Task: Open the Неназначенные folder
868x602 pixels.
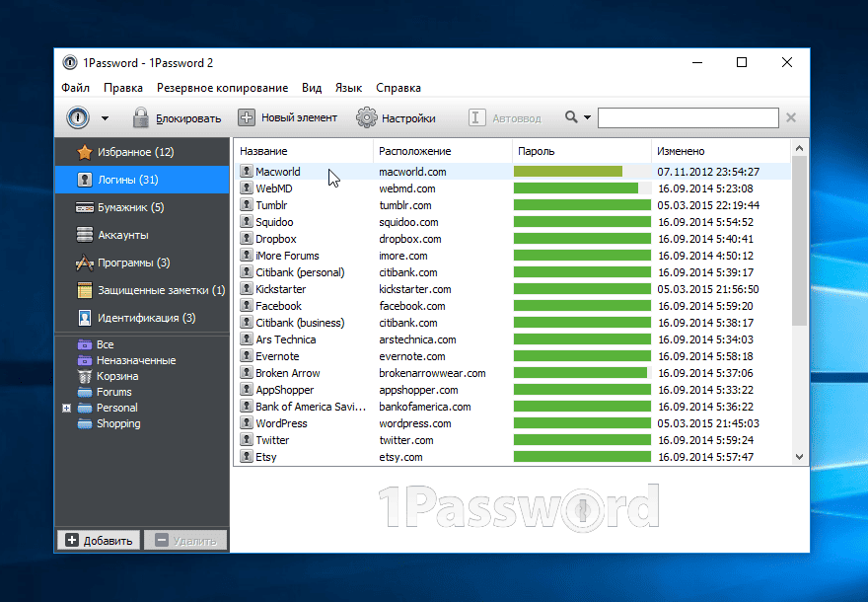Action: pyautogui.click(x=127, y=360)
